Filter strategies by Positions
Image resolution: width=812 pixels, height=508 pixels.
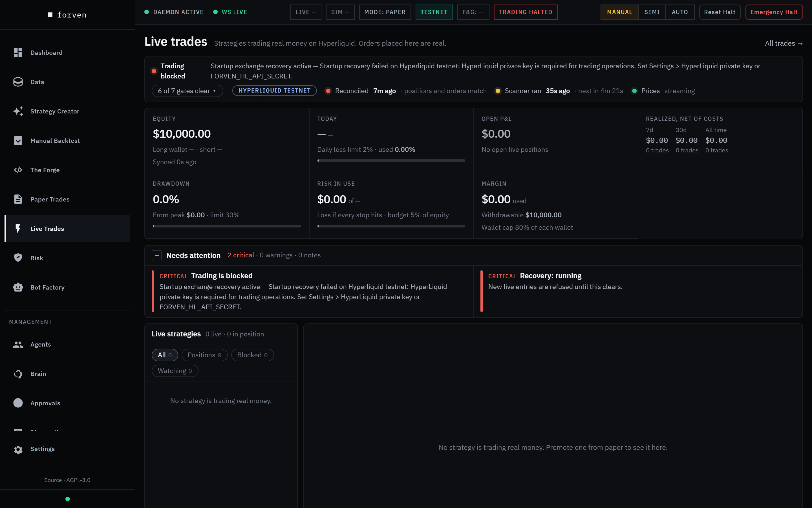click(x=204, y=355)
